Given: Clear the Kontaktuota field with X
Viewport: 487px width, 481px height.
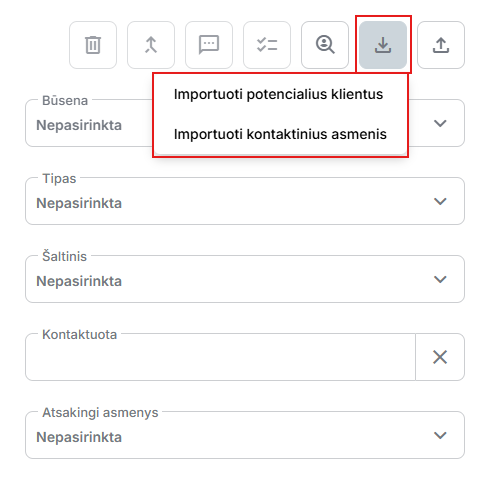Looking at the screenshot, I should click(440, 357).
